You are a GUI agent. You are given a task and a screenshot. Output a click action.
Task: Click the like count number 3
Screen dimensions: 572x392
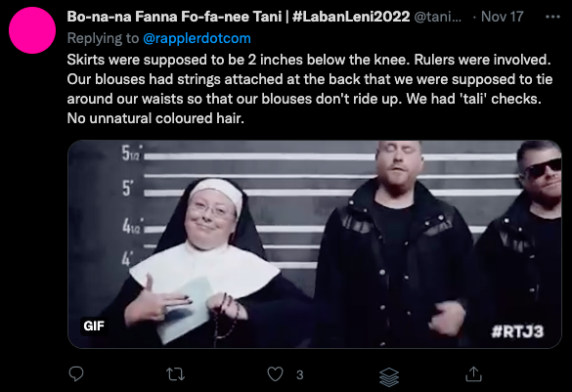coord(299,374)
